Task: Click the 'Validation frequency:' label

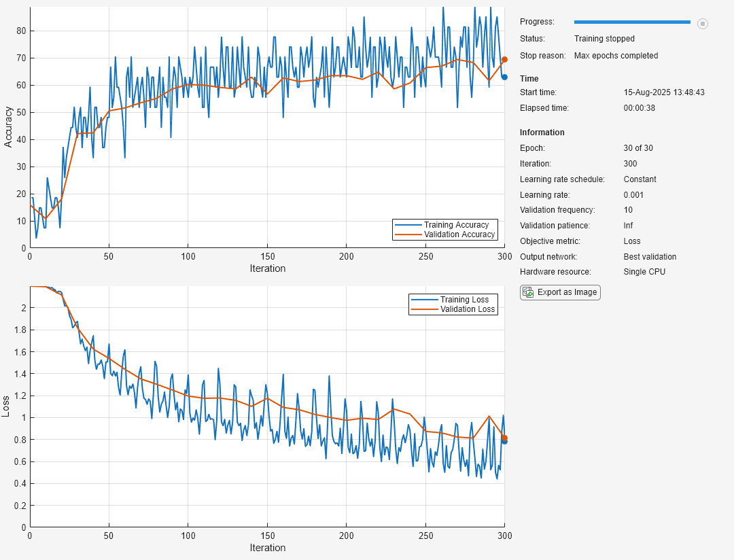Action: point(557,210)
